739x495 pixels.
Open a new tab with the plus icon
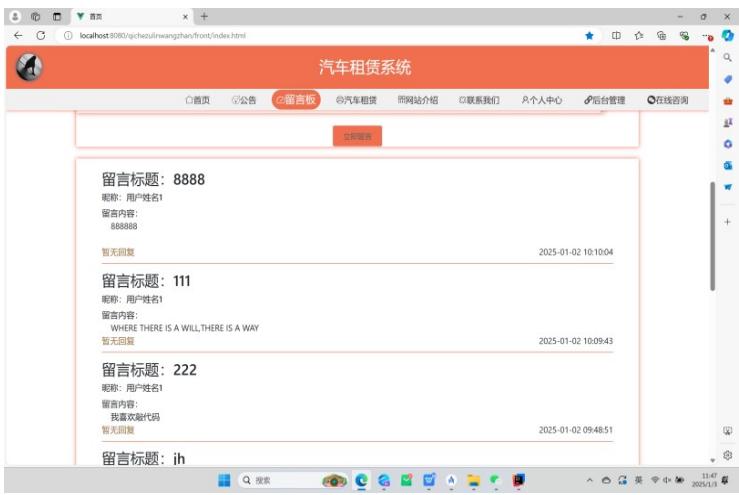click(x=205, y=16)
